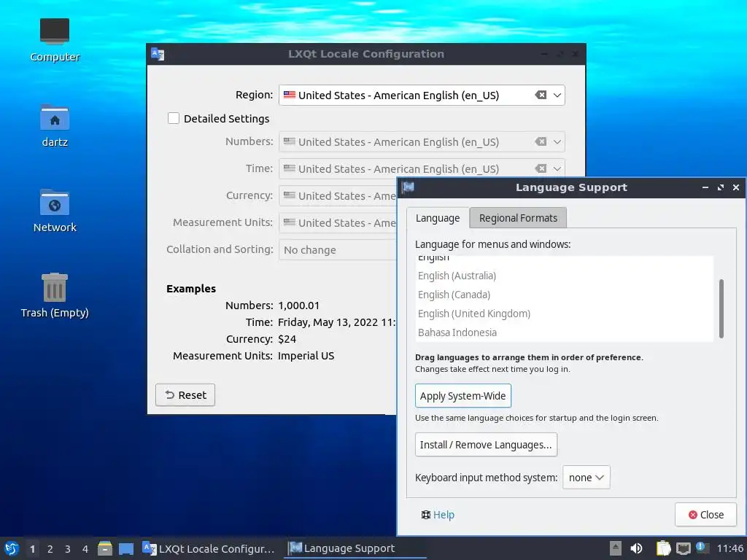
Task: Open the file manager taskbar launcher
Action: pos(105,548)
